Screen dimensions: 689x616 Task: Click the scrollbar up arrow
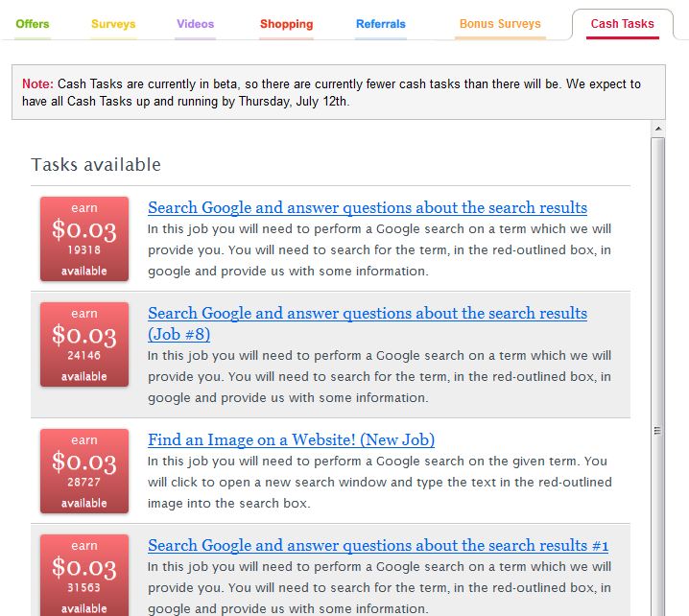pyautogui.click(x=658, y=129)
